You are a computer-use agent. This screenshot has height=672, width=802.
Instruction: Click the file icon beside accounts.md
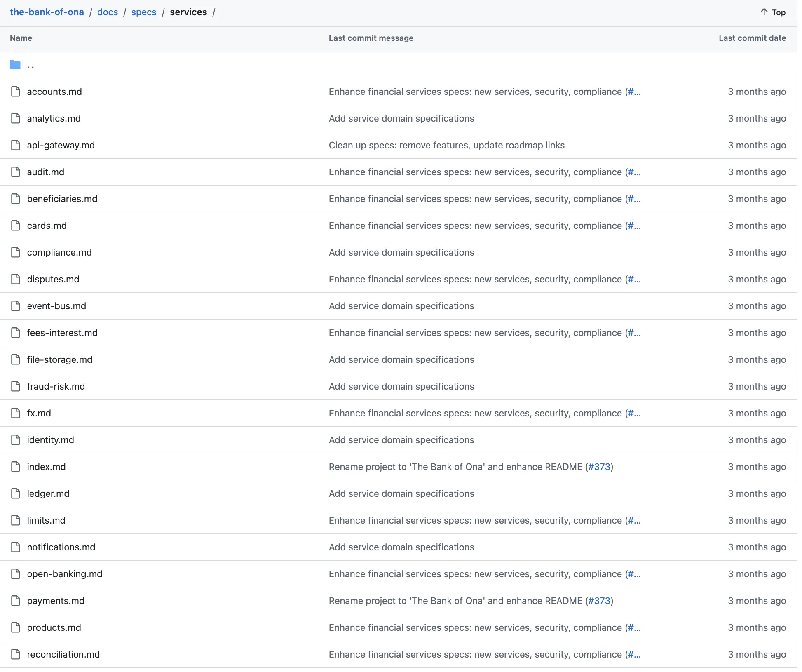pos(15,92)
